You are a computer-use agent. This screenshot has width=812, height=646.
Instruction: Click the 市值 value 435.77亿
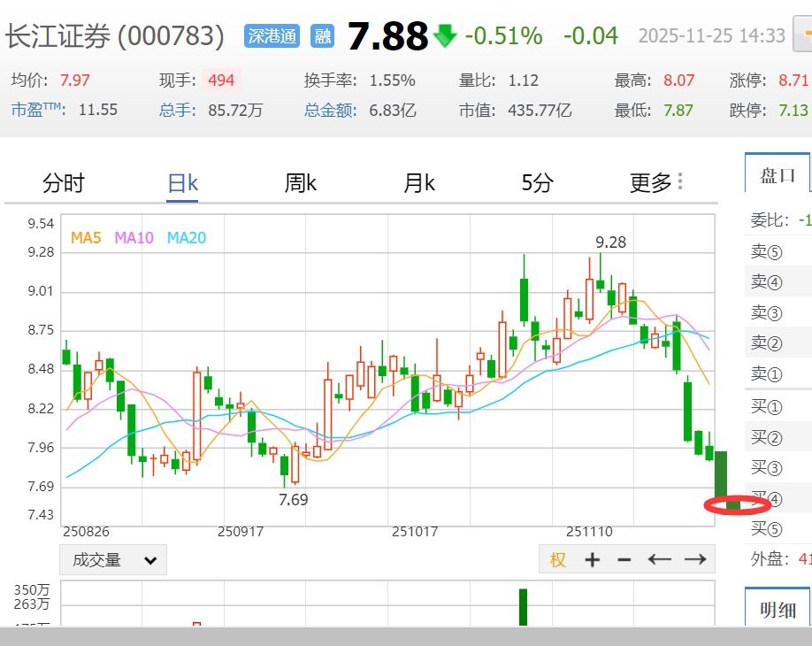[540, 110]
